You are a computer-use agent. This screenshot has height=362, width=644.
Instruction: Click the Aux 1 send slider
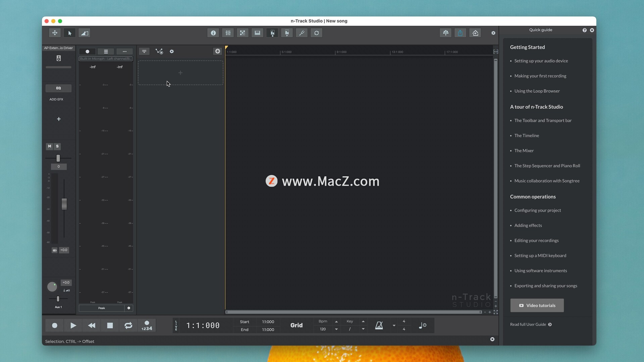[x=58, y=299]
